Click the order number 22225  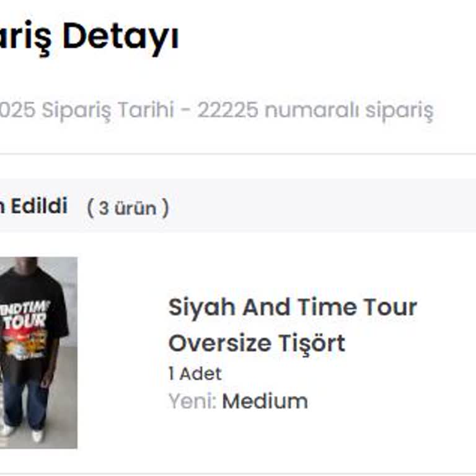(x=228, y=110)
